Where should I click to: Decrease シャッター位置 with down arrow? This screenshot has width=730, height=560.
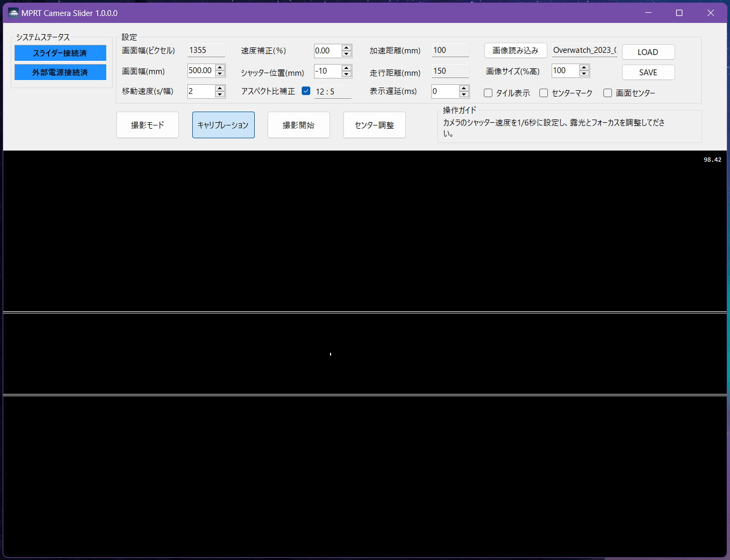coord(347,74)
